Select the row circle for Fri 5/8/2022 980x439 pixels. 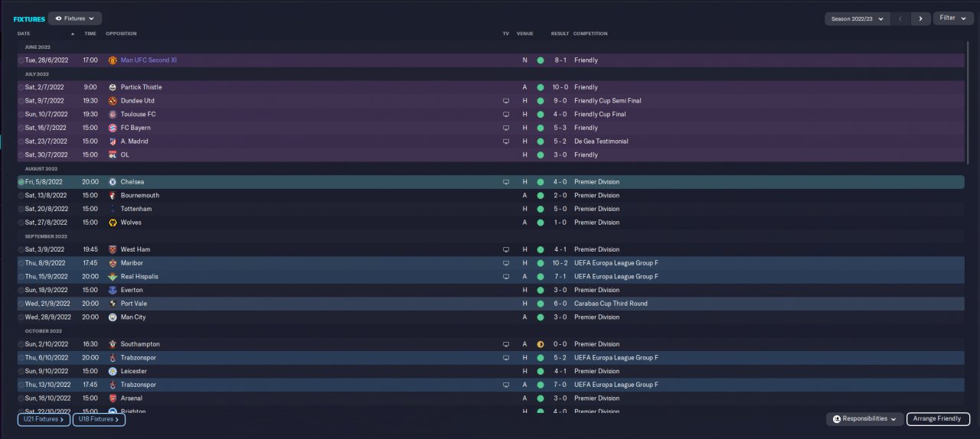click(21, 182)
